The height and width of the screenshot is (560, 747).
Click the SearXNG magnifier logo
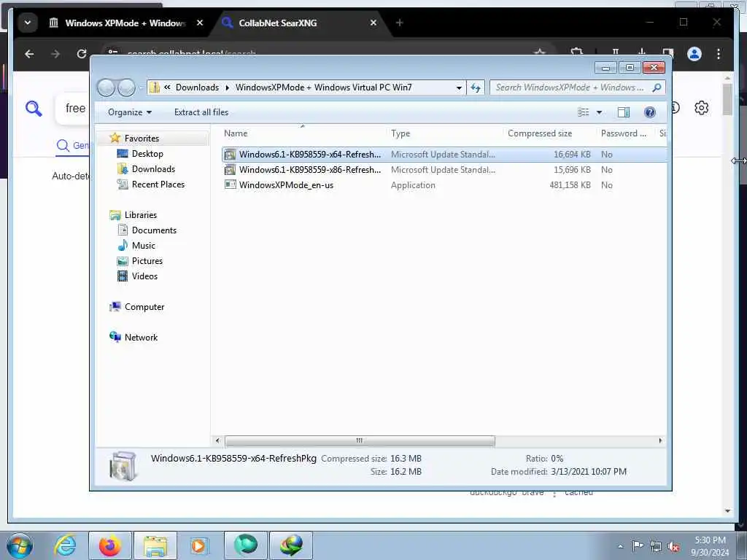pos(34,109)
